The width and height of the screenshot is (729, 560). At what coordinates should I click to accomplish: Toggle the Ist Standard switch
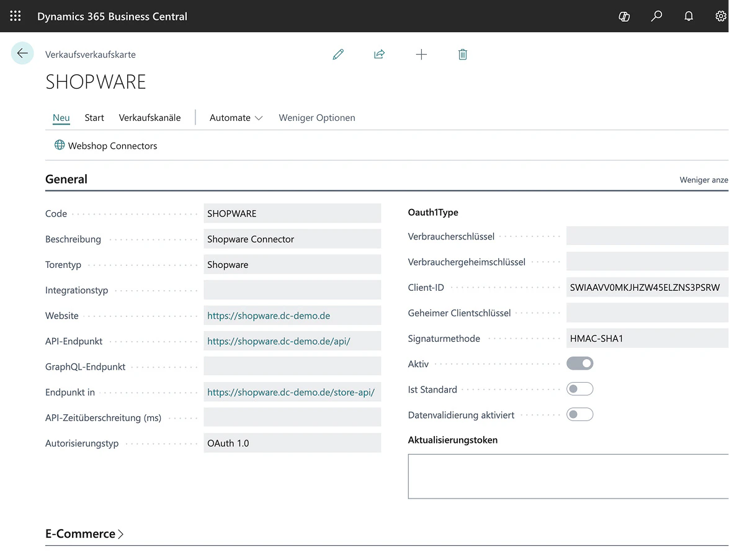pos(579,389)
